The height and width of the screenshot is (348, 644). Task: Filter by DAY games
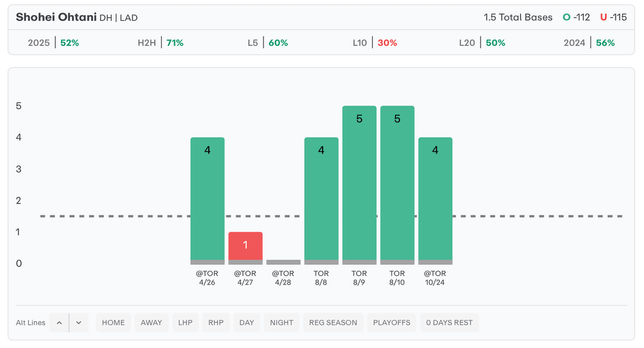tap(247, 323)
